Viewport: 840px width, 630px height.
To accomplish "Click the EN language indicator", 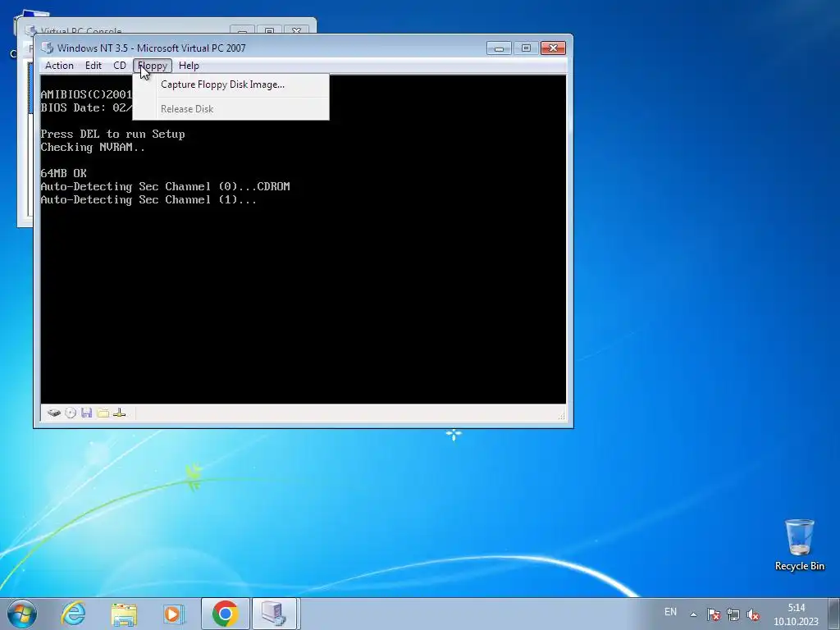I will click(x=670, y=612).
